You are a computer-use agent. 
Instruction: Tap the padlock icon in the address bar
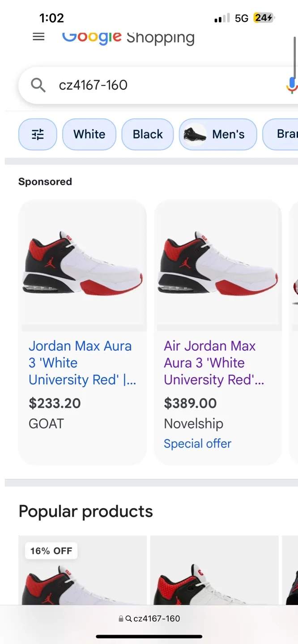coord(120,619)
